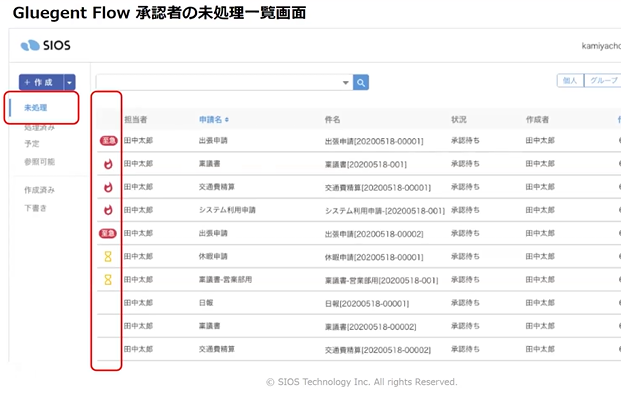Image resolution: width=621 pixels, height=403 pixels.
Task: Click the kamiyacho account name
Action: point(601,46)
